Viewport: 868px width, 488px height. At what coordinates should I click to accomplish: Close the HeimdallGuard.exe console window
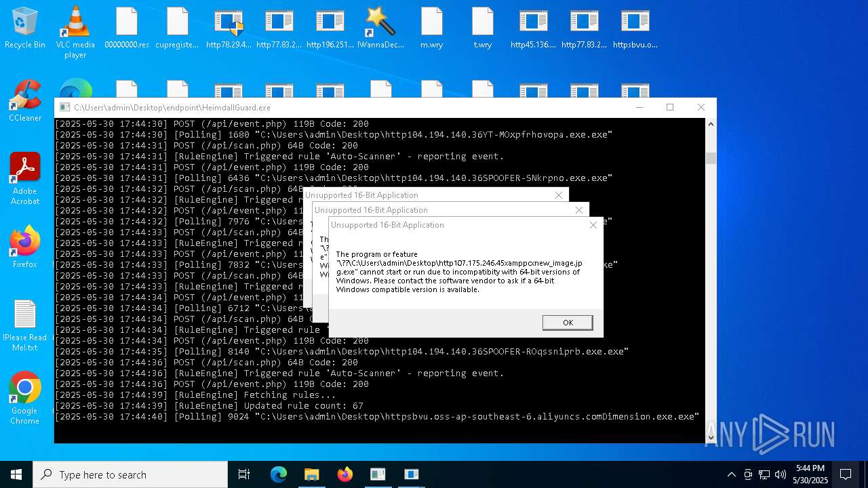(701, 107)
